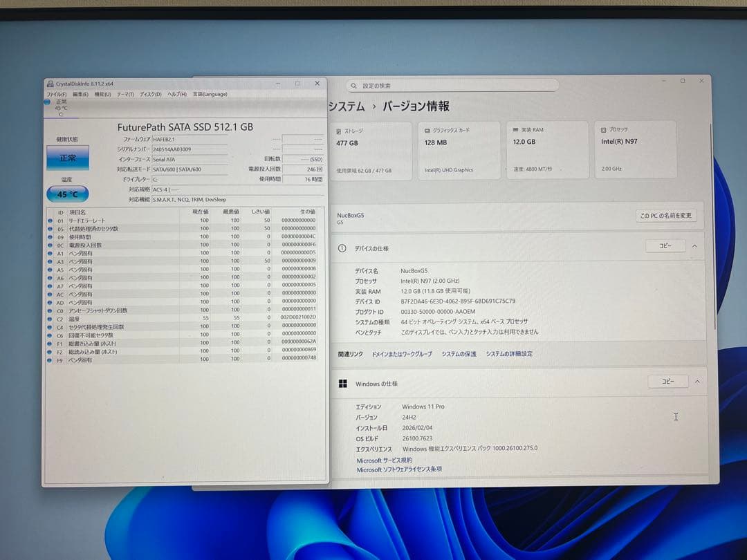The width and height of the screenshot is (747, 560).
Task: Open Microsoft ソフトウェアライセンス条項 link
Action: click(x=399, y=469)
